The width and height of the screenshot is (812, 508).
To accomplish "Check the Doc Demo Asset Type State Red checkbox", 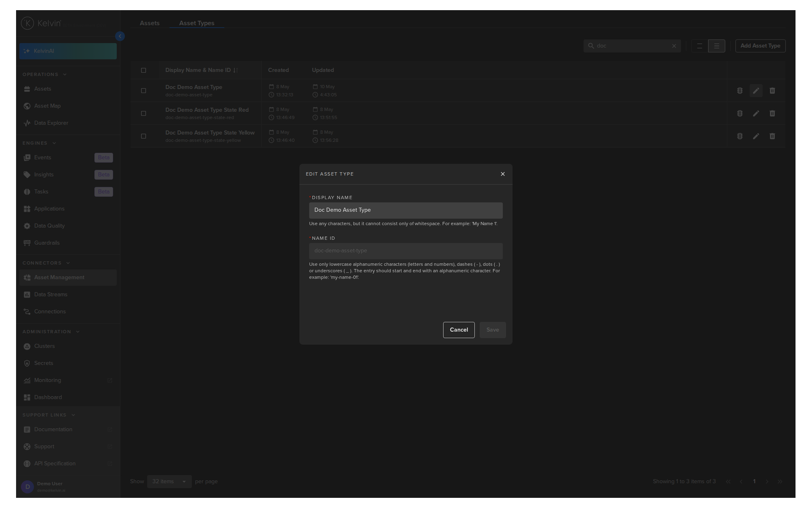I will [143, 113].
